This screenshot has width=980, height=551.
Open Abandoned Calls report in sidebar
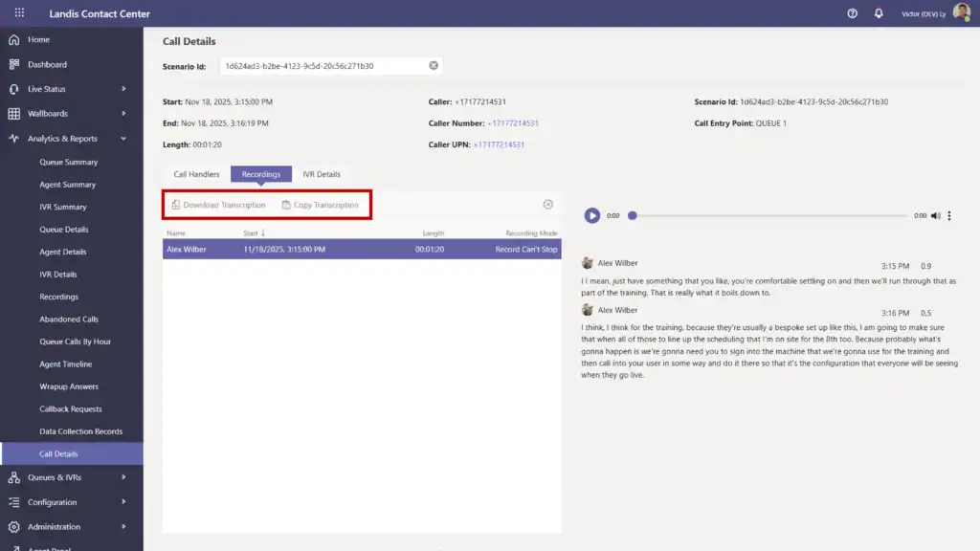69,320
